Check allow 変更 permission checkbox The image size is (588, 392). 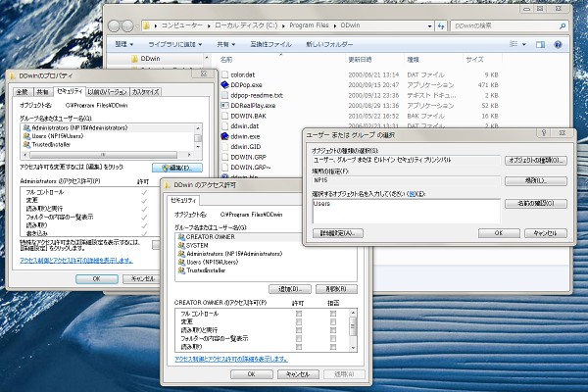tap(299, 321)
